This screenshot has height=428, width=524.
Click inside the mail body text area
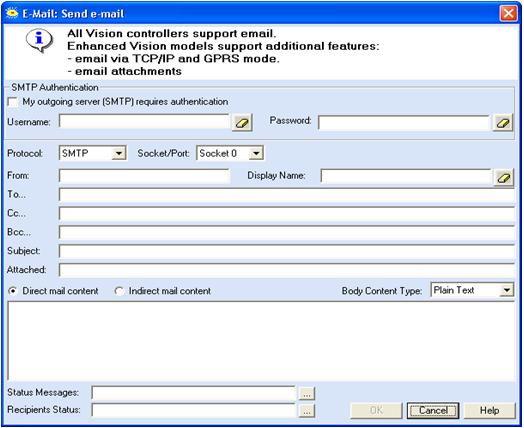261,341
